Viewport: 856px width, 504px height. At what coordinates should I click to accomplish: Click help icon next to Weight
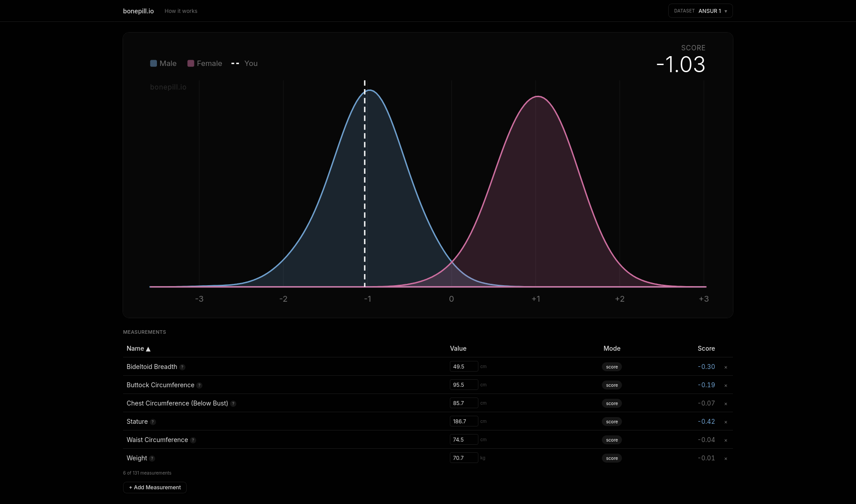(x=152, y=459)
